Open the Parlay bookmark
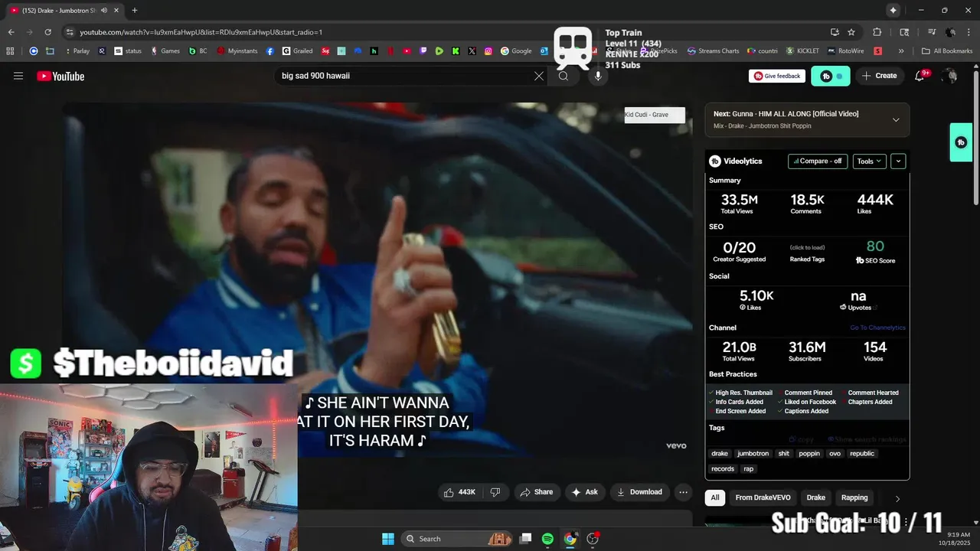Image resolution: width=980 pixels, height=551 pixels. click(77, 51)
